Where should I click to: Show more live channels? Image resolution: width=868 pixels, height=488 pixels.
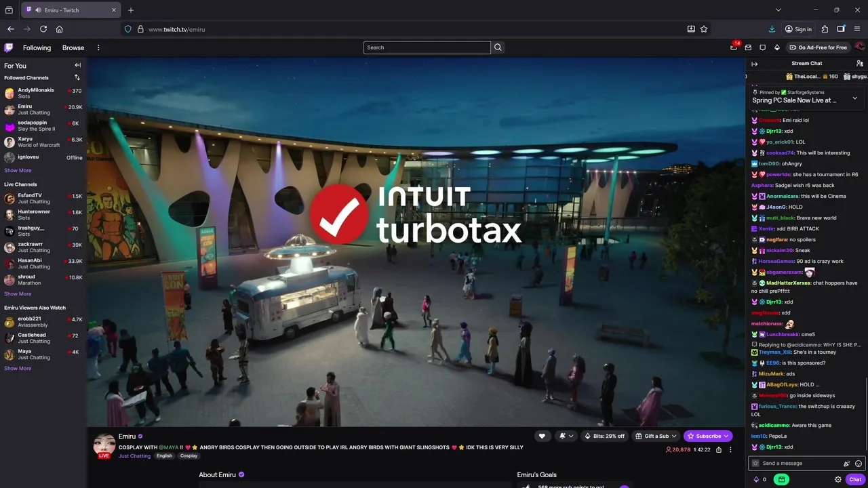[x=18, y=293]
